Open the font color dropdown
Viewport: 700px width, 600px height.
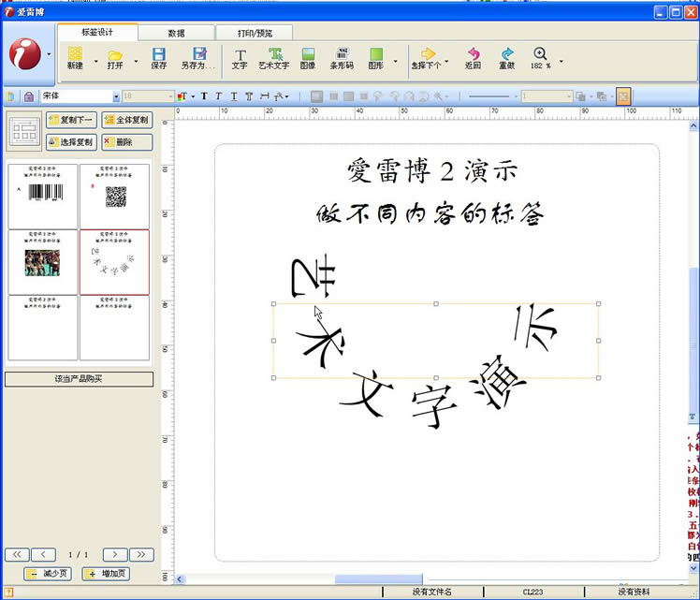pyautogui.click(x=193, y=96)
